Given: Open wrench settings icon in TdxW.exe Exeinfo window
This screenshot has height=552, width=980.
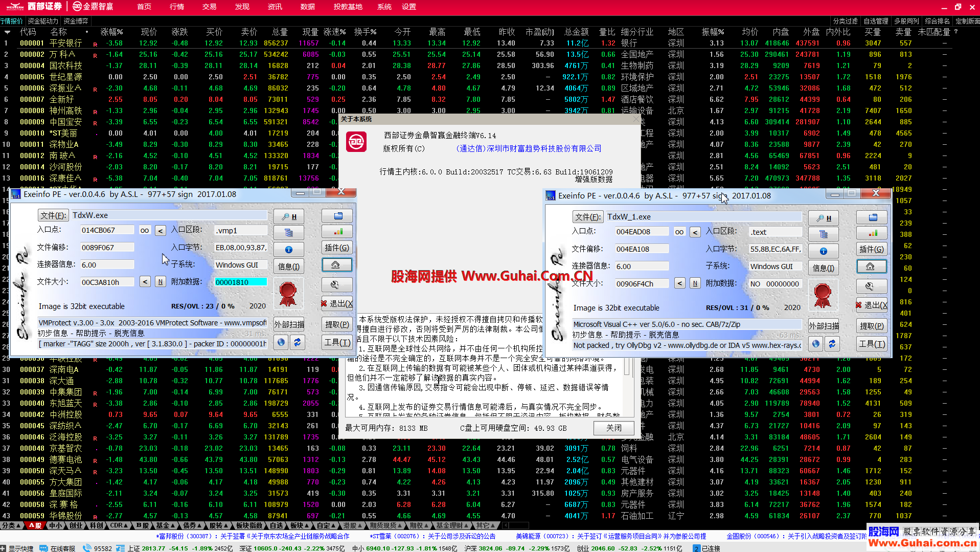Looking at the screenshot, I should coord(336,285).
